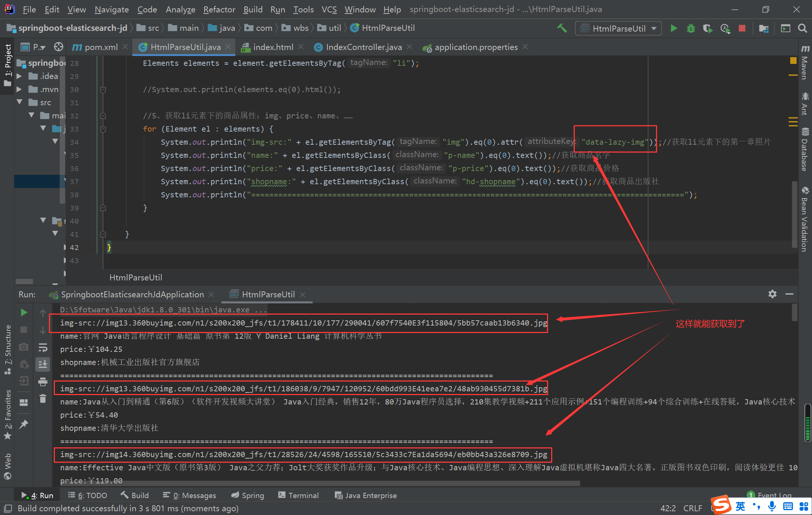The image size is (812, 515).
Task: Click the thread dump camera icon
Action: pyautogui.click(x=24, y=347)
